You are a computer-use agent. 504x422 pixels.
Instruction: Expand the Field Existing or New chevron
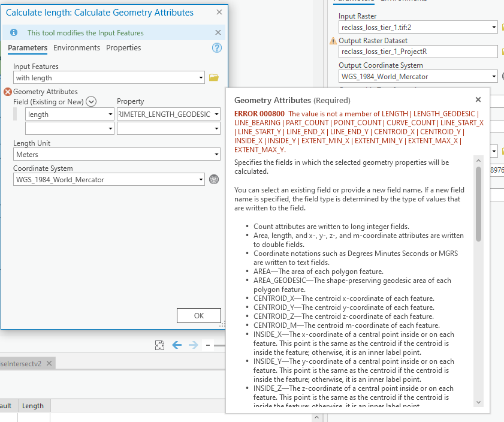point(90,101)
